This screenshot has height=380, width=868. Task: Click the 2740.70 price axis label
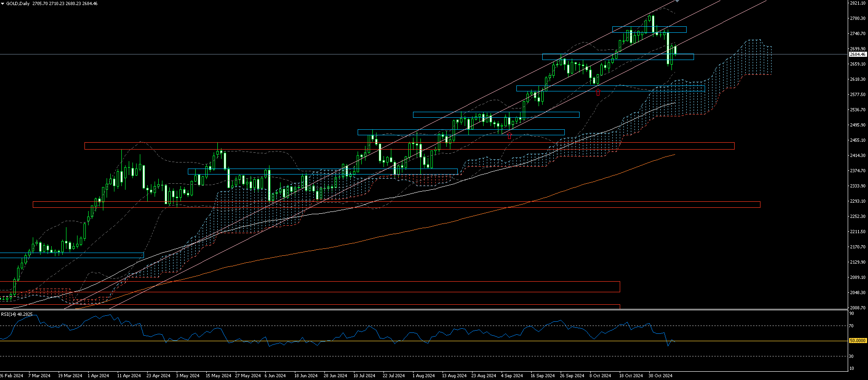click(x=857, y=34)
